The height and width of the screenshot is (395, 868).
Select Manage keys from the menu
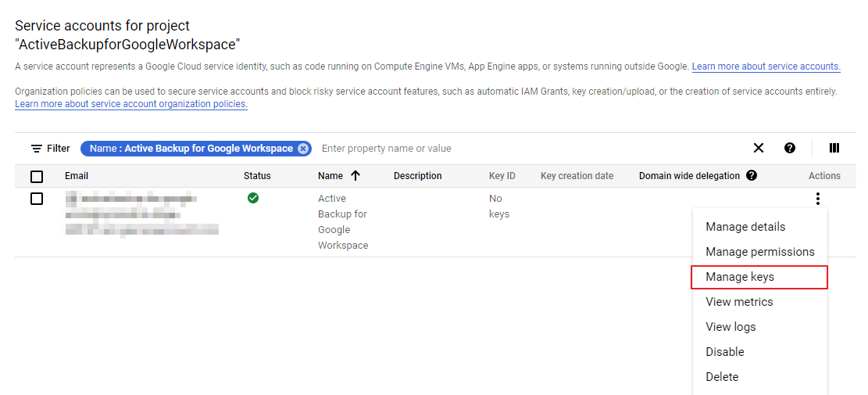[x=740, y=277]
